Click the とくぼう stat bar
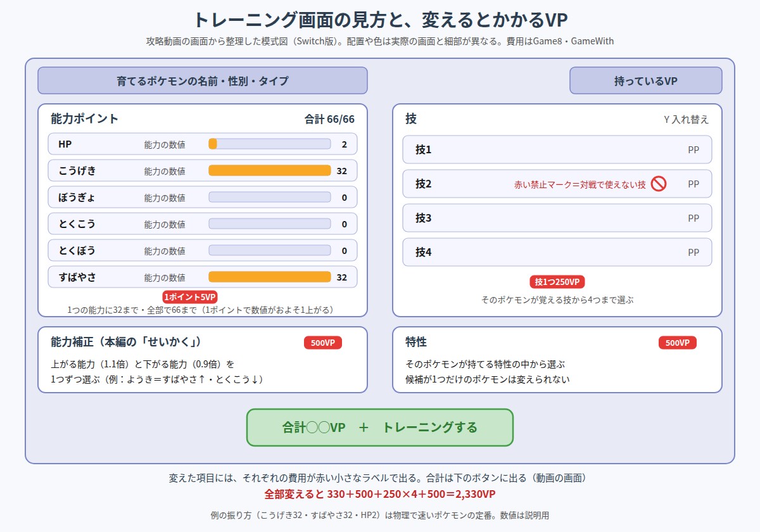The width and height of the screenshot is (760, 532). 270,250
